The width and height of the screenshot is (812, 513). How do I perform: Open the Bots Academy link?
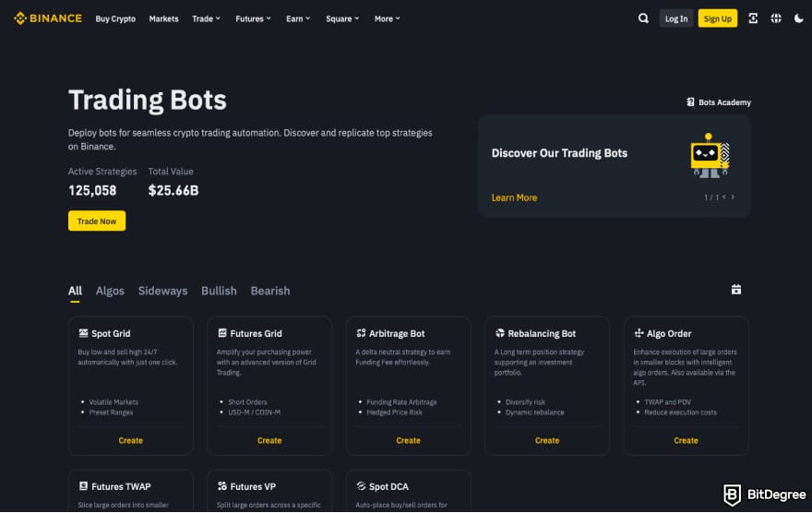(x=724, y=102)
